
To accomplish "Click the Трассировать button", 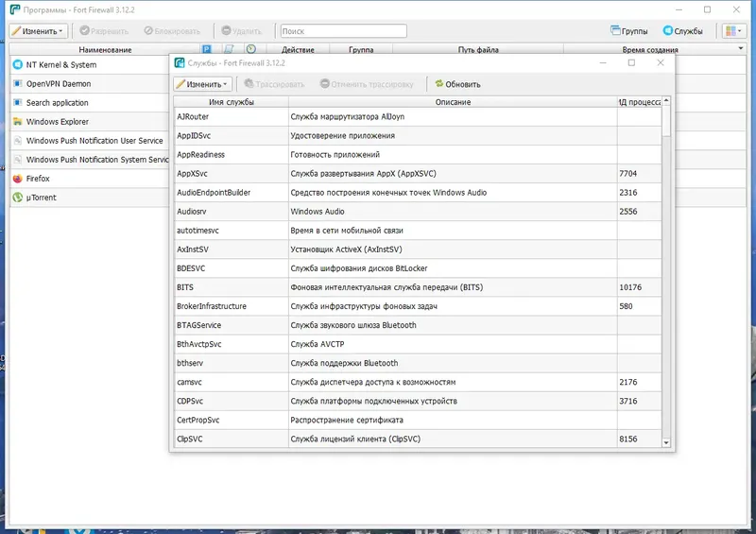I will tap(274, 84).
